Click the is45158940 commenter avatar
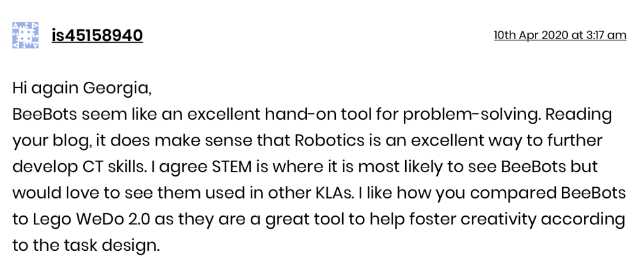Image resolution: width=644 pixels, height=259 pixels. click(26, 35)
